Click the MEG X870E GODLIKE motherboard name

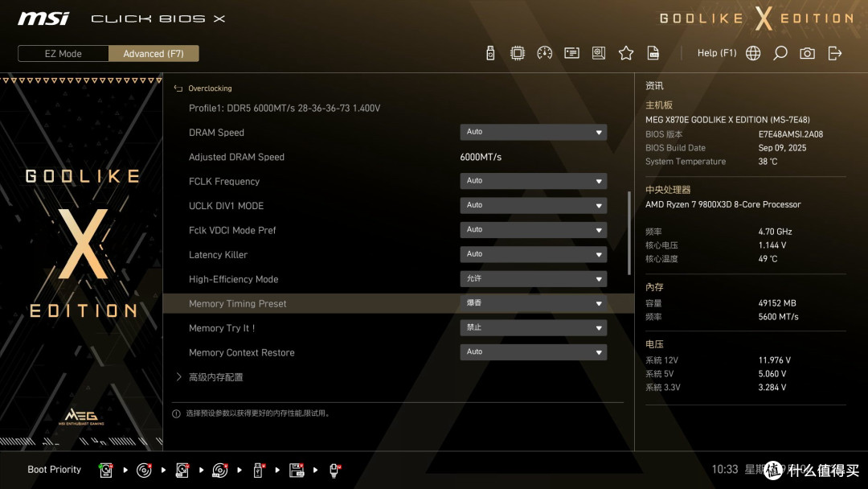pos(727,120)
